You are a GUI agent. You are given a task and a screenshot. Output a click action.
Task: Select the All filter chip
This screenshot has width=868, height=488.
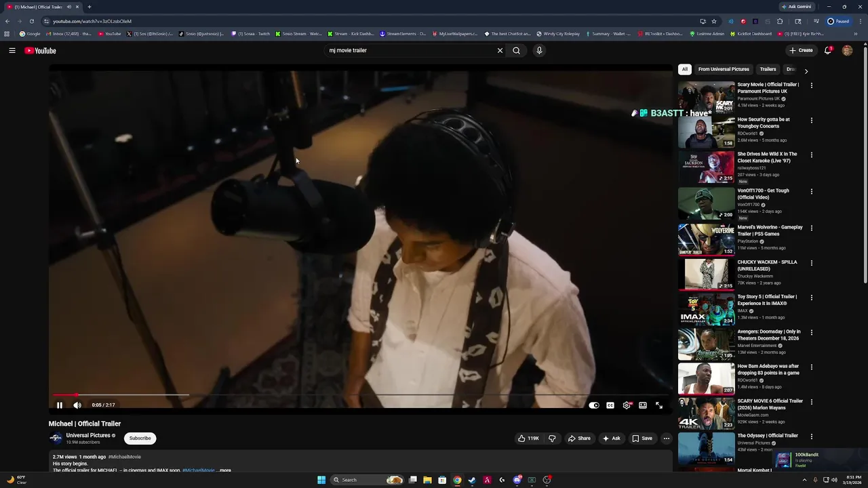(685, 69)
